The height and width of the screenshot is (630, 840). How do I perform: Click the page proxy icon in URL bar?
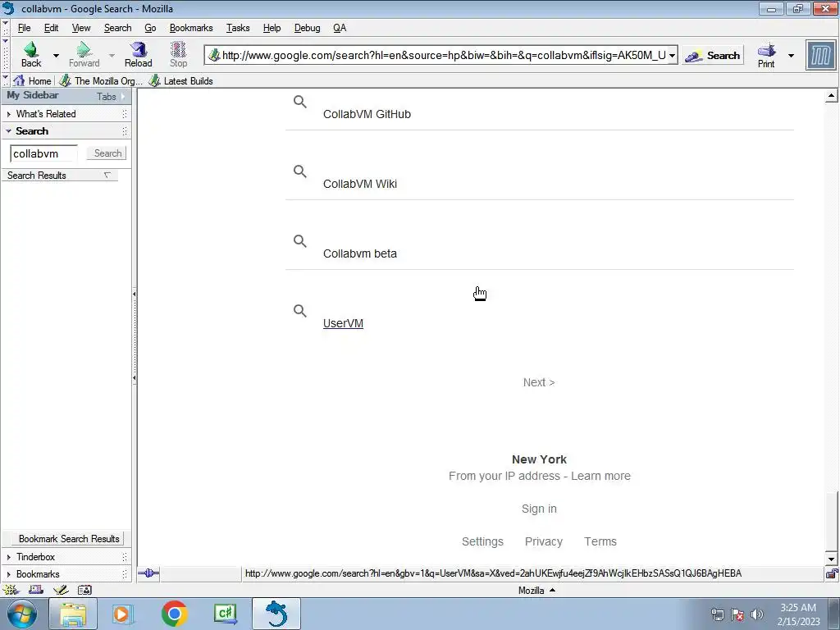click(214, 55)
